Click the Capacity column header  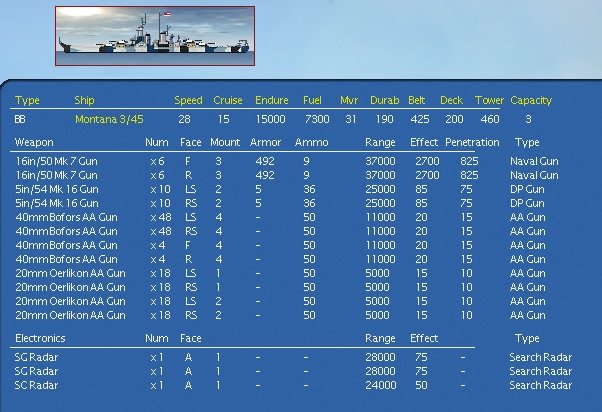coord(531,101)
